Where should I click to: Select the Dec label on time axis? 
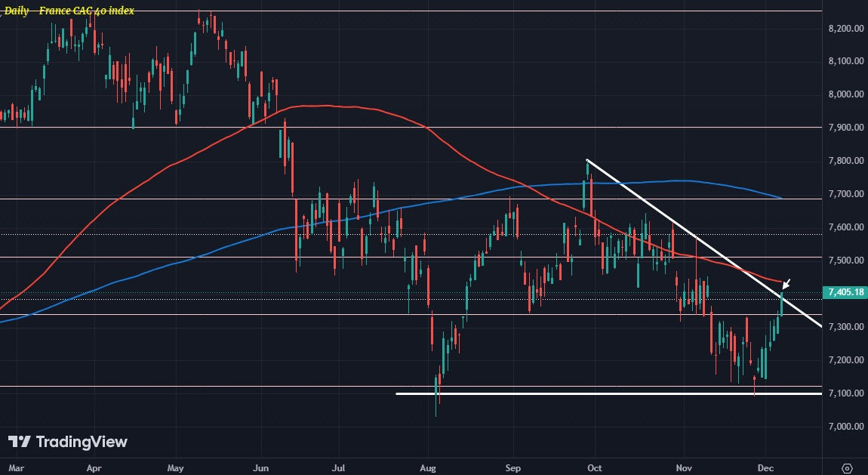(x=765, y=467)
